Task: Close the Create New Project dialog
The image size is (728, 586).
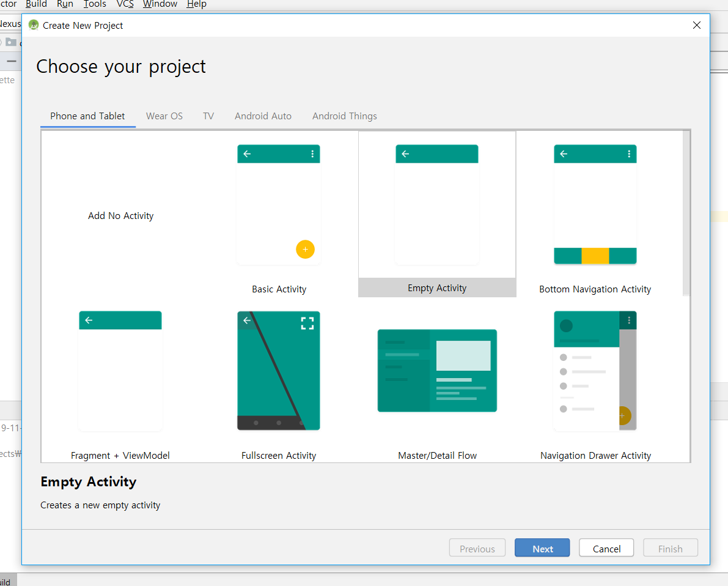Action: (696, 25)
